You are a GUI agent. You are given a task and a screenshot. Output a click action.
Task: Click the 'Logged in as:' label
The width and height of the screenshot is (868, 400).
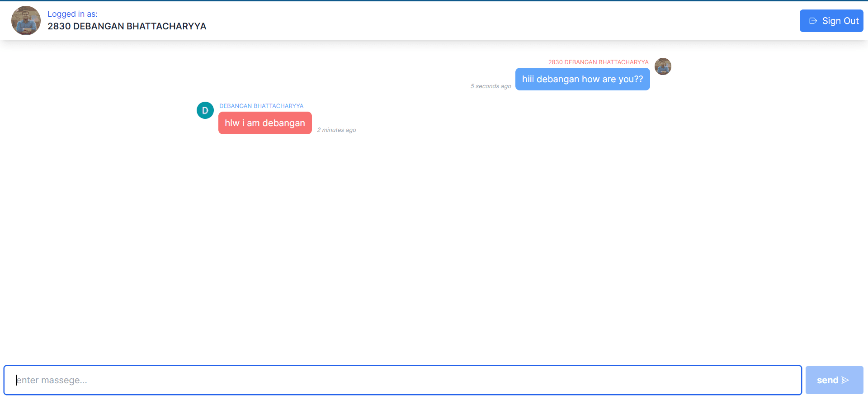tap(72, 14)
